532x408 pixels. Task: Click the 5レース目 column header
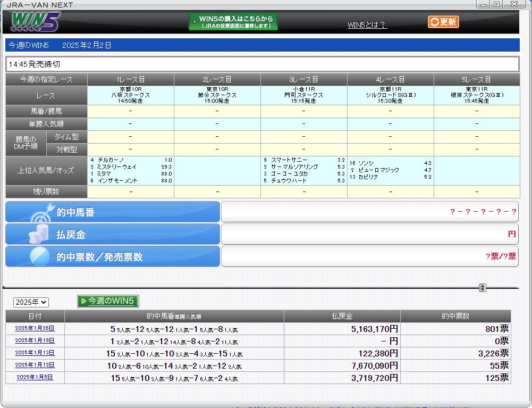[477, 79]
